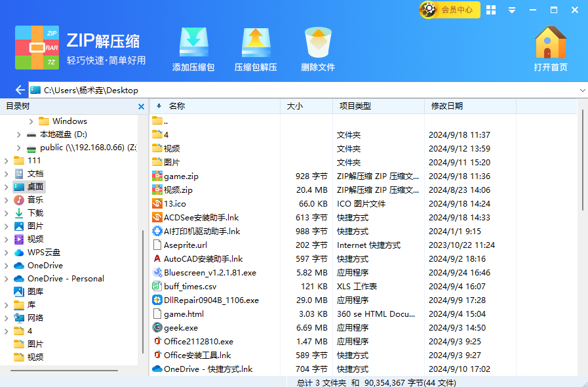Select OneDrive - Personal in the directory tree
This screenshot has width=588, height=387.
(x=66, y=279)
